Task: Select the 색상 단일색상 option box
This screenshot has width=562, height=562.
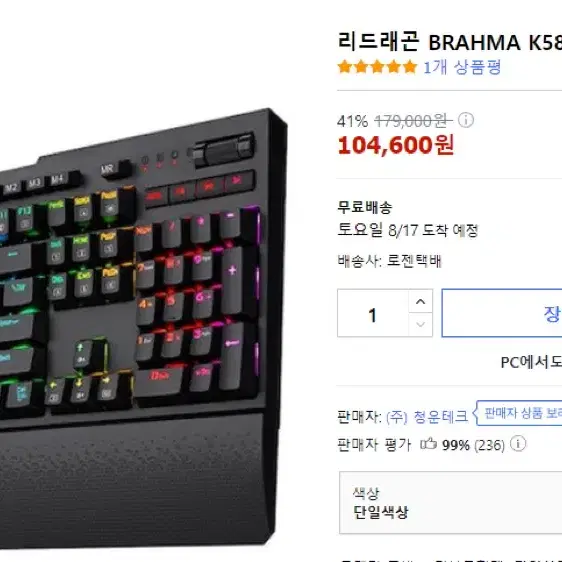Action: point(451,503)
